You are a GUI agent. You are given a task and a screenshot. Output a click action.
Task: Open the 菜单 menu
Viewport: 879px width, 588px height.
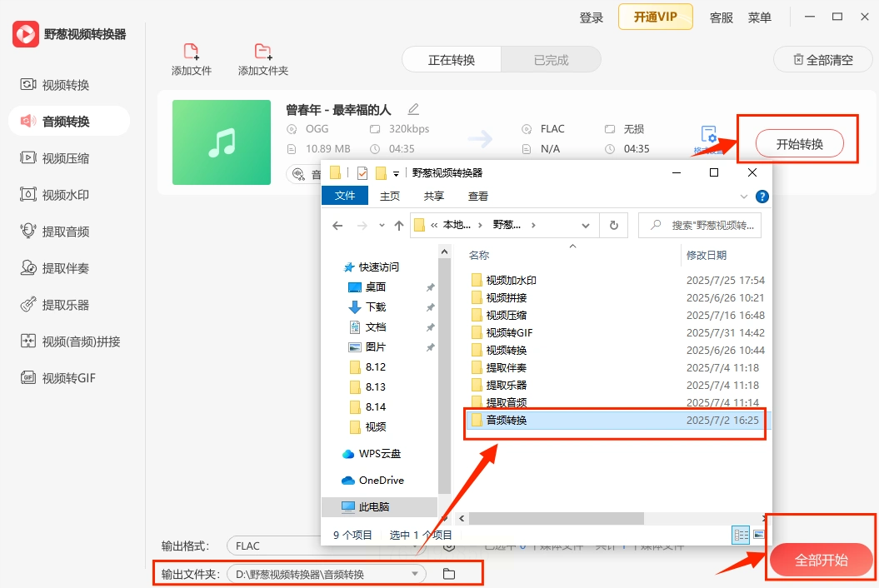(760, 18)
